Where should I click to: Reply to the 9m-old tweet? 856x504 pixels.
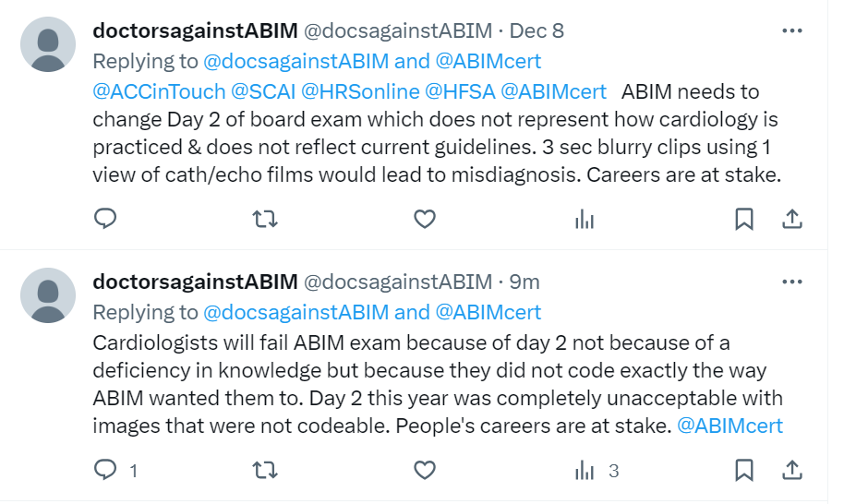[106, 471]
